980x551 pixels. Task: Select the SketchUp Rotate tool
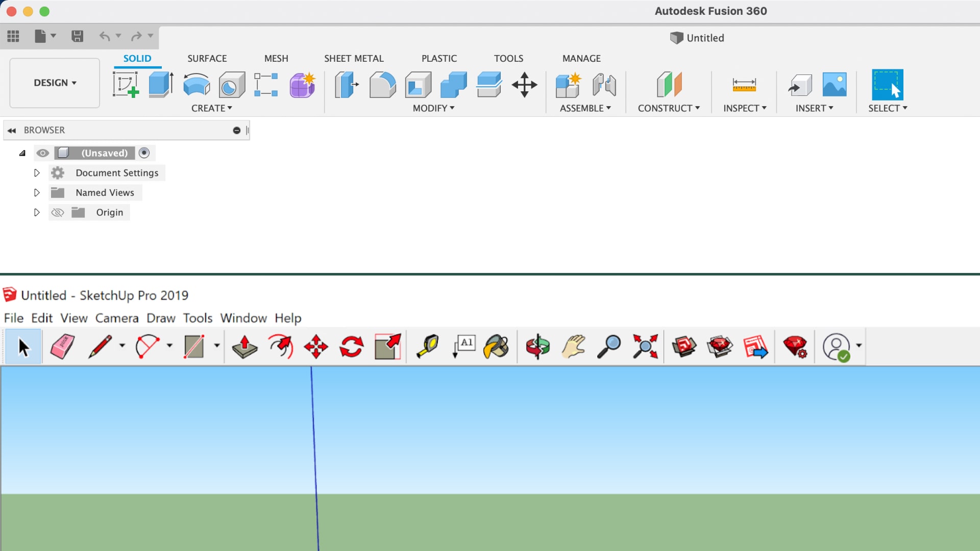tap(352, 347)
